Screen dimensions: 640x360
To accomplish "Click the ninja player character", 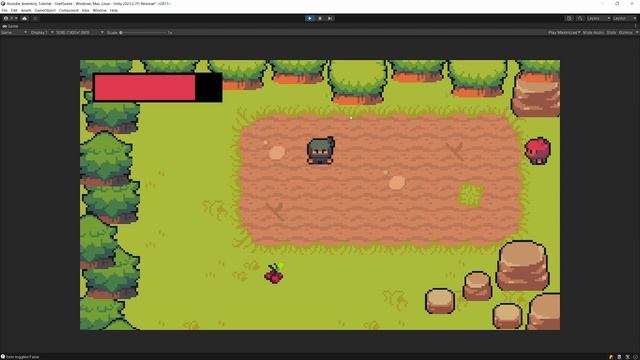I will pyautogui.click(x=321, y=151).
